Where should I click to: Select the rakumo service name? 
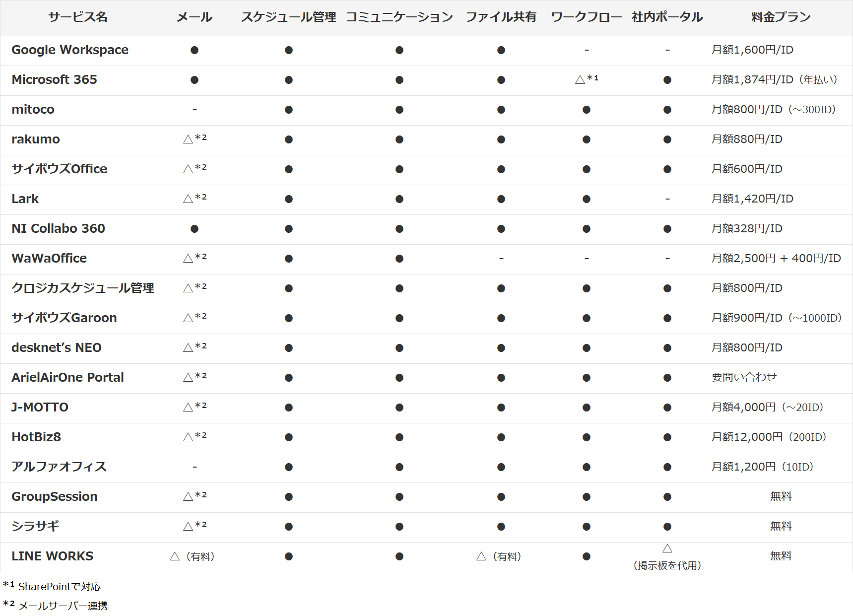(x=36, y=139)
